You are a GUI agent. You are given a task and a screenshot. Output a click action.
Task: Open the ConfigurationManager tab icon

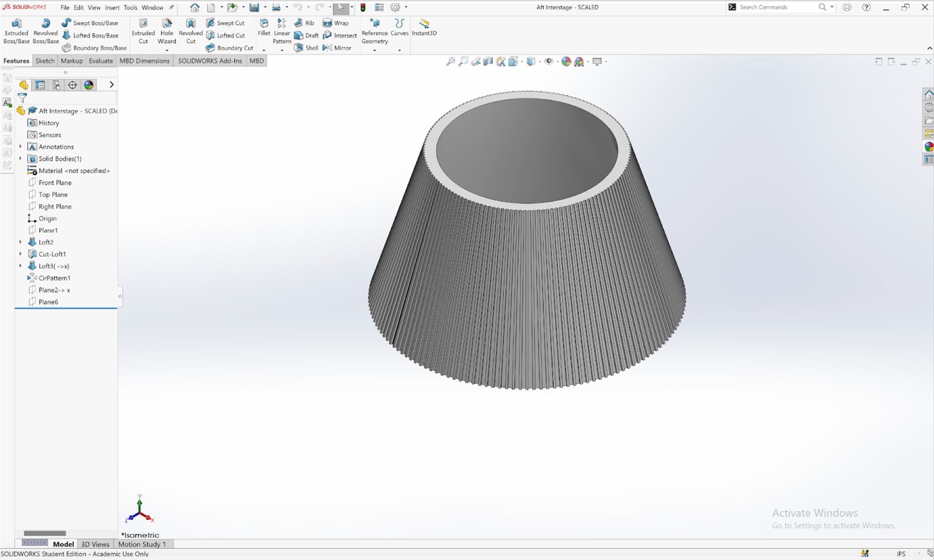(x=56, y=85)
